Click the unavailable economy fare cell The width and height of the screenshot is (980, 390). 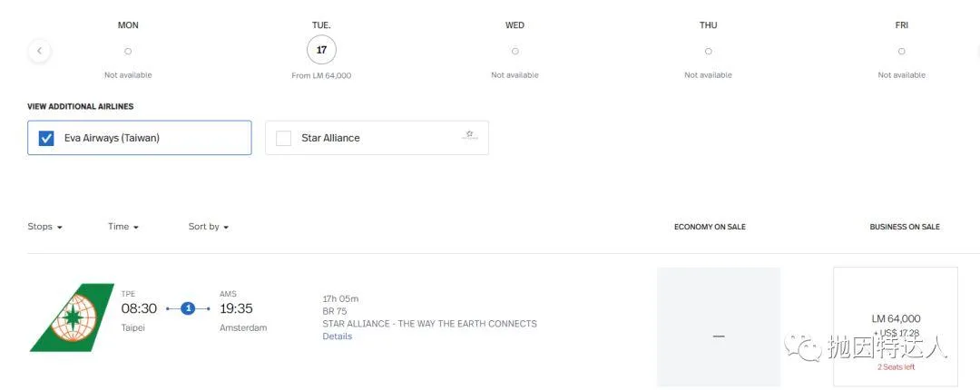(719, 327)
